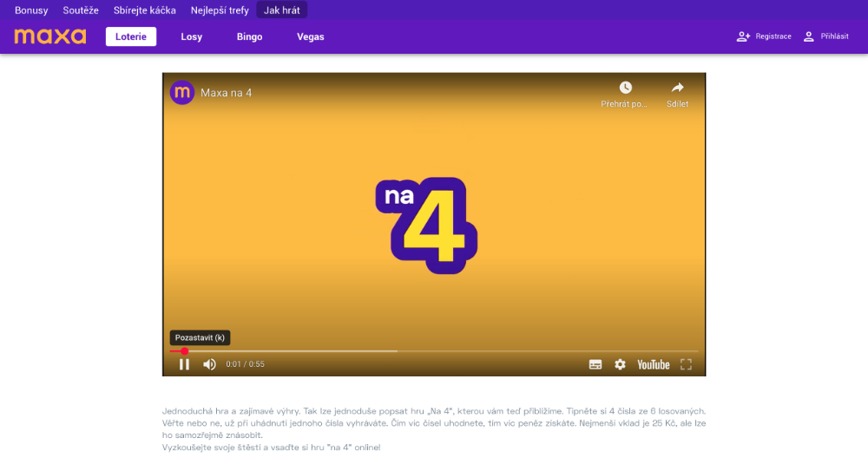The width and height of the screenshot is (868, 464).
Task: Mute the video volume speaker icon
Action: pyautogui.click(x=209, y=364)
